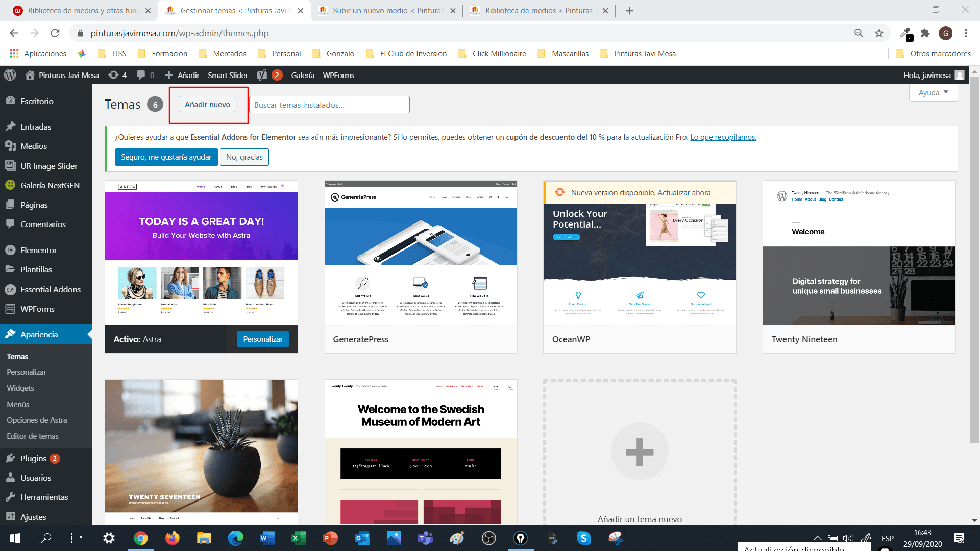Open Chrome three-dot menu
The width and height of the screenshot is (980, 551).
click(x=966, y=33)
